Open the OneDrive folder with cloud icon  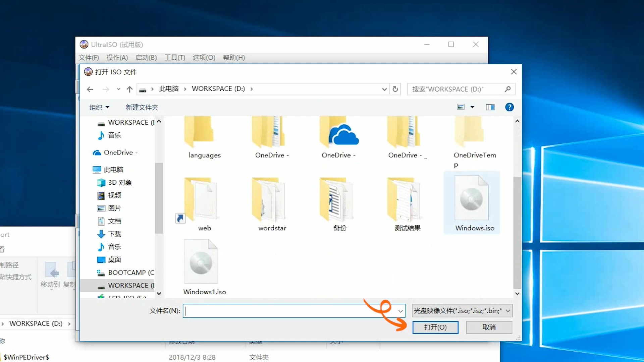[339, 138]
